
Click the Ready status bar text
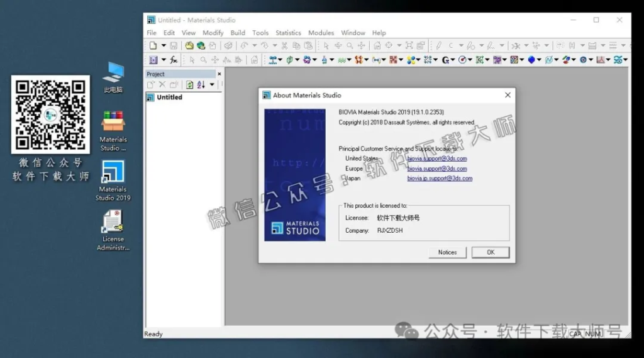pyautogui.click(x=153, y=334)
